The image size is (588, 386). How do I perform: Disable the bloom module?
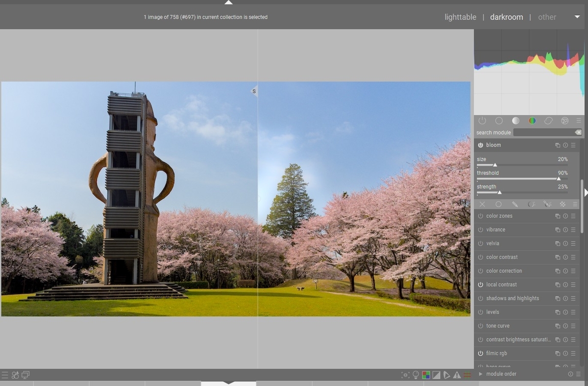click(480, 145)
